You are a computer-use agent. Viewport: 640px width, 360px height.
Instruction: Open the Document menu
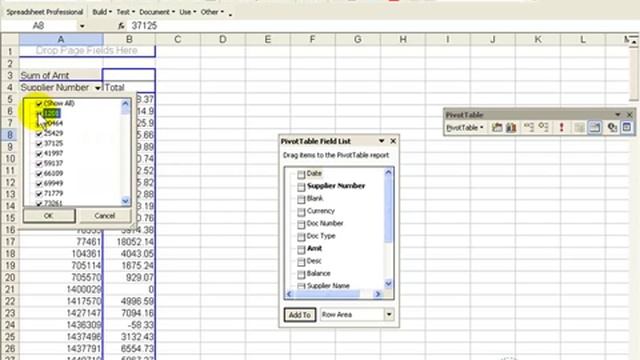[157, 12]
